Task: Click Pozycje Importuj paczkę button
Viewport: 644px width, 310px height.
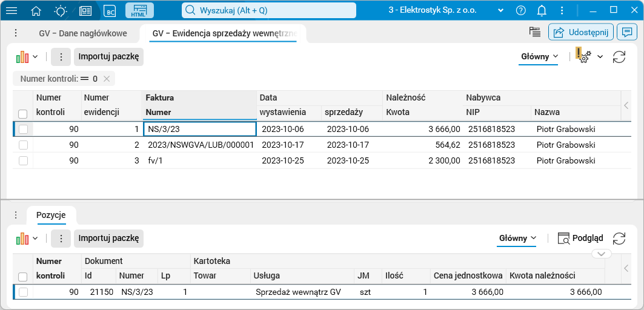Action: 108,238
